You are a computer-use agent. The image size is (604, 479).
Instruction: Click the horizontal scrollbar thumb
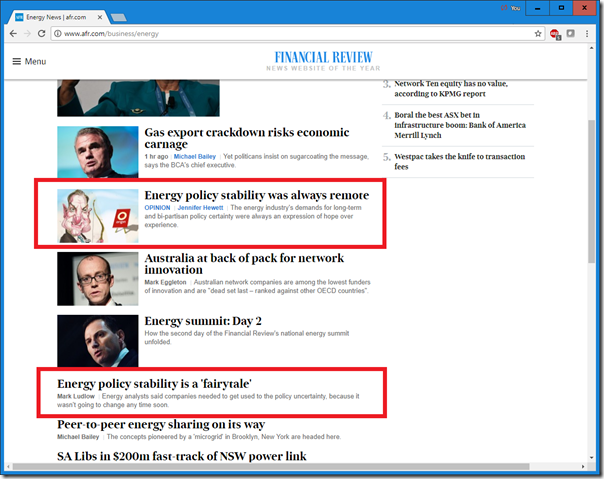(271, 467)
